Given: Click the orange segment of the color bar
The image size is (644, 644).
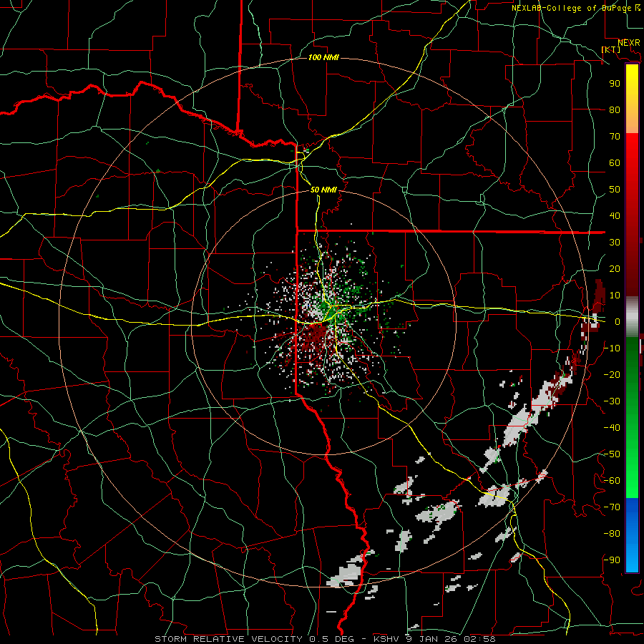Looking at the screenshot, I should click(x=632, y=122).
